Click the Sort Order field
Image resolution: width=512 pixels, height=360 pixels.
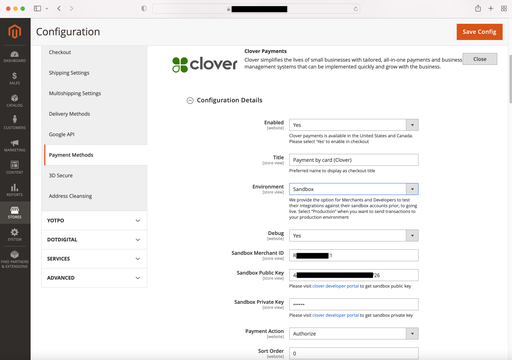pyautogui.click(x=354, y=353)
